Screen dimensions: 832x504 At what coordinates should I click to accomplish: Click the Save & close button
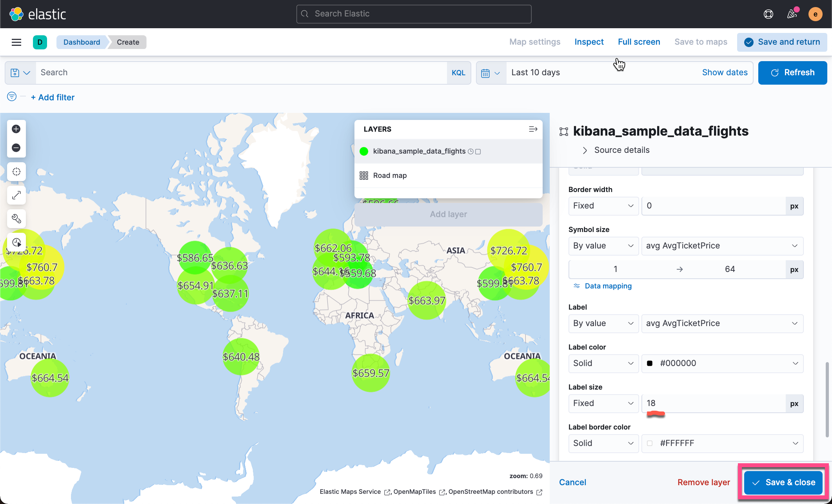click(783, 482)
